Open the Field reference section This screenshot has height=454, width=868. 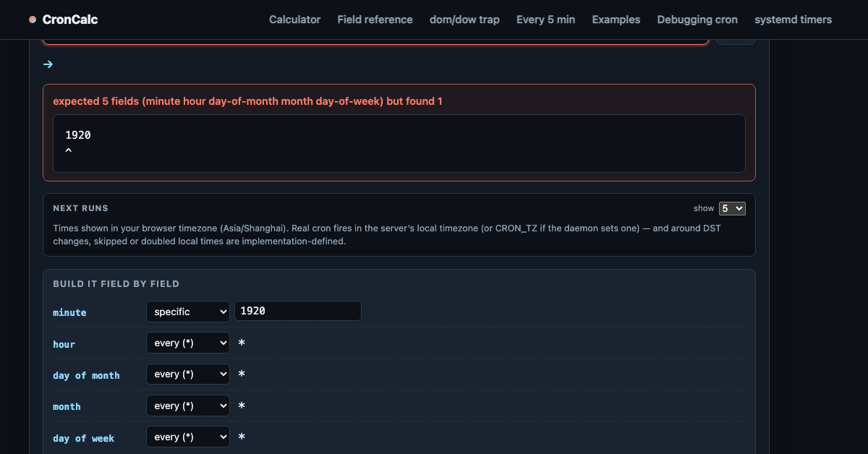tap(375, 20)
